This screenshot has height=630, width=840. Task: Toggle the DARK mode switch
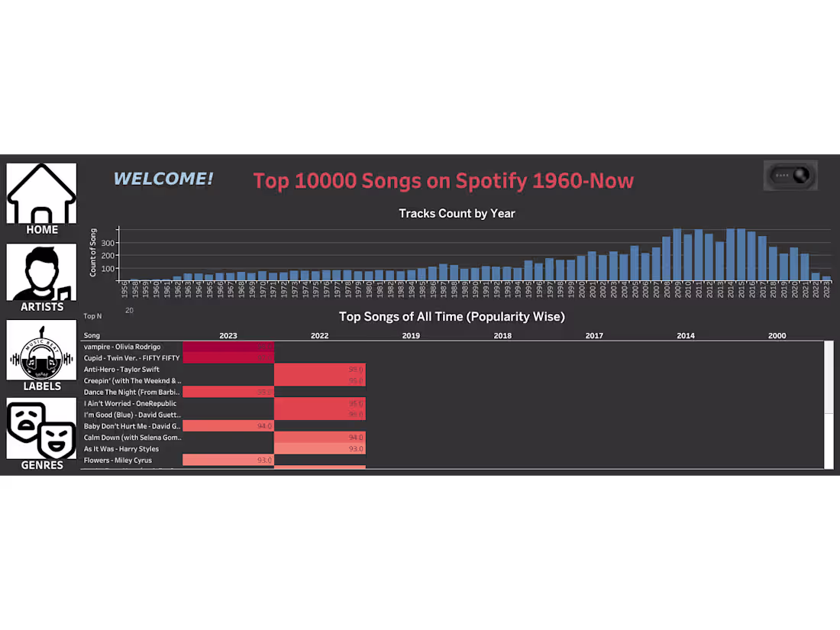pos(790,175)
